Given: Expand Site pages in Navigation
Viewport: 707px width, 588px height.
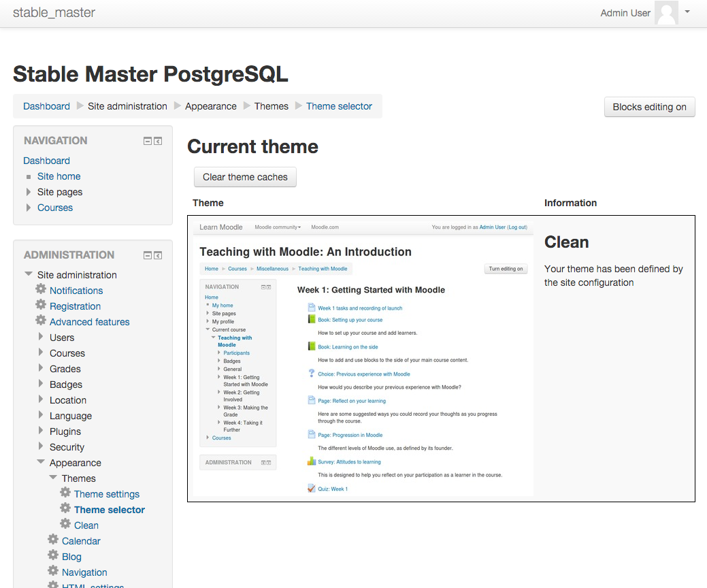Looking at the screenshot, I should coord(29,192).
